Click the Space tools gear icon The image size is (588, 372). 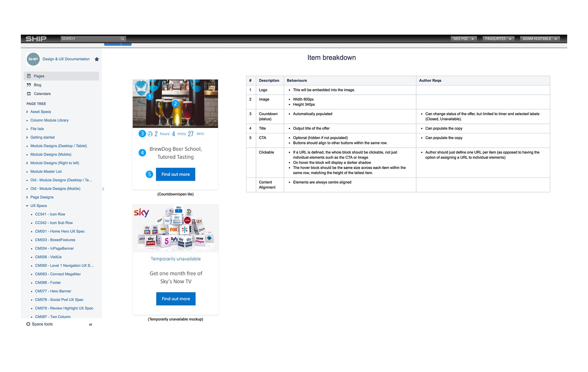tap(28, 324)
